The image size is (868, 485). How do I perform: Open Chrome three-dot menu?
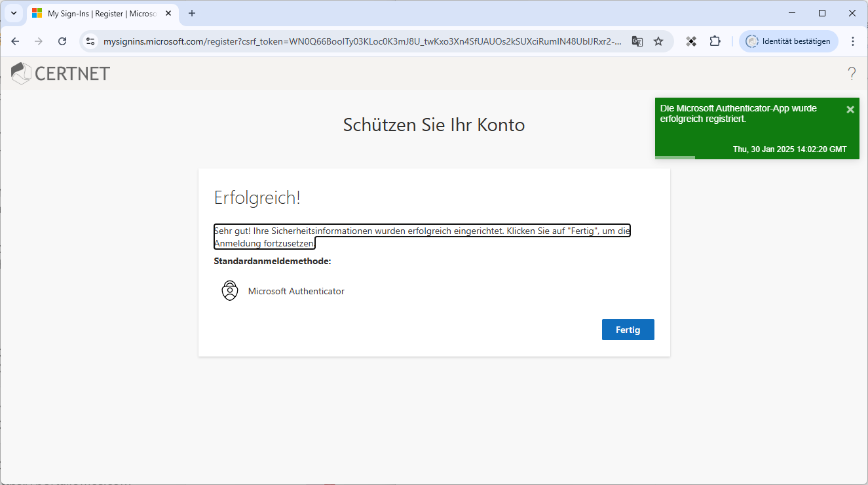852,41
